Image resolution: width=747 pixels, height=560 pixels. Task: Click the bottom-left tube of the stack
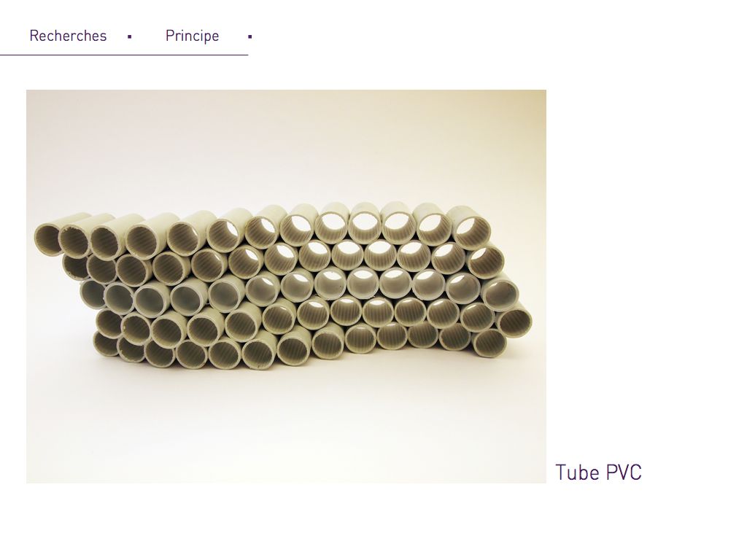[107, 344]
